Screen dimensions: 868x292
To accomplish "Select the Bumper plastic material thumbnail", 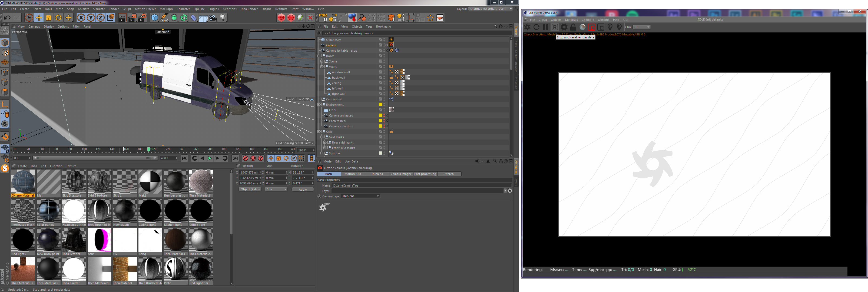I will coord(175,182).
